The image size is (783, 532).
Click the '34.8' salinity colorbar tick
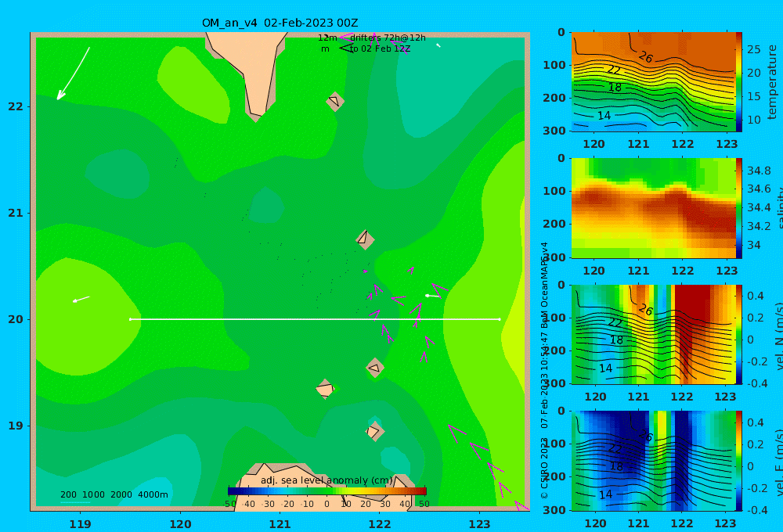[x=759, y=171]
